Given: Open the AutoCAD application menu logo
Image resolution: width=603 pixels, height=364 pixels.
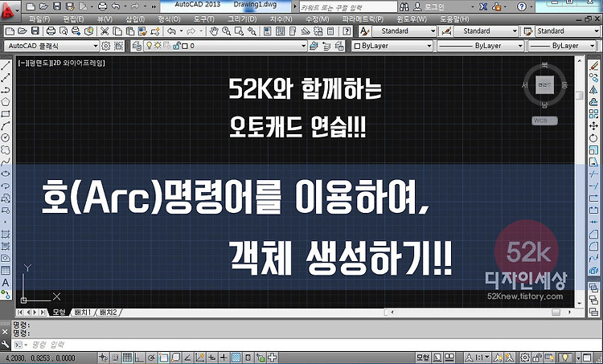Looking at the screenshot, I should (x=9, y=10).
